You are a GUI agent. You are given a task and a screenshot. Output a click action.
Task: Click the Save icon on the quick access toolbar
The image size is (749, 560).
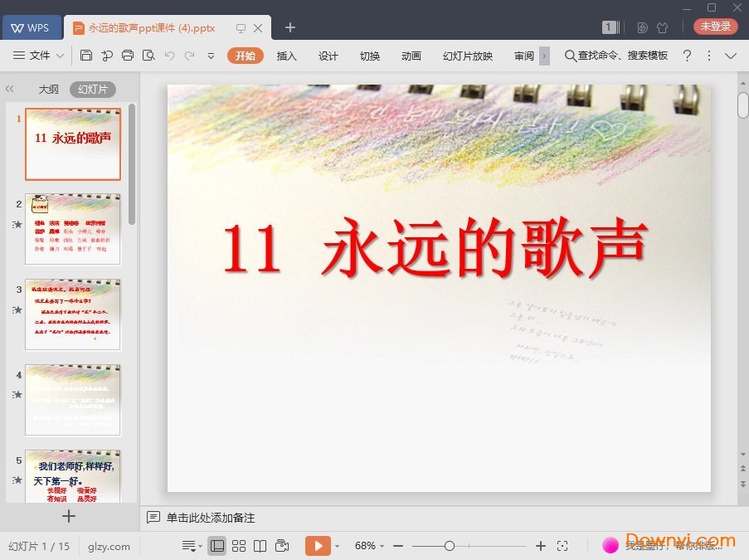pos(86,56)
